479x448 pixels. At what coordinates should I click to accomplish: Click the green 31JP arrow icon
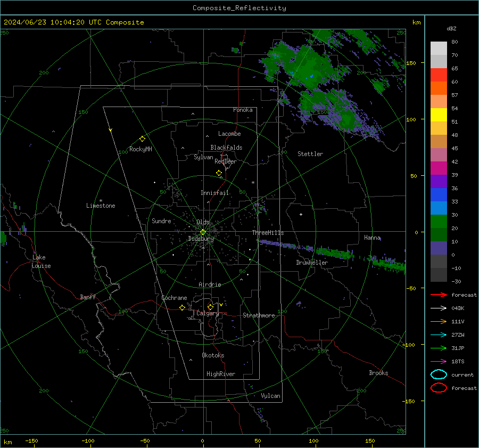439,348
